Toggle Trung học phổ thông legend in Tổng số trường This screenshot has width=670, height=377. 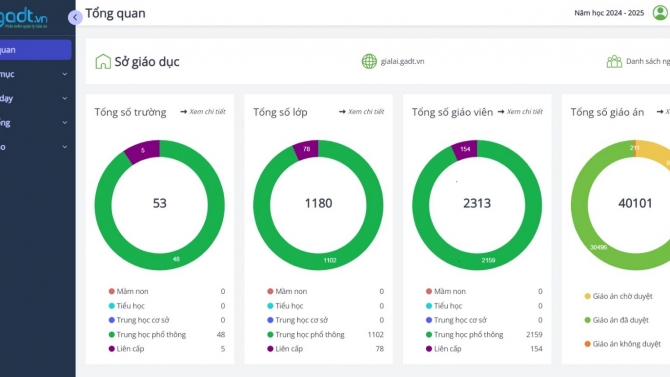tap(147, 334)
